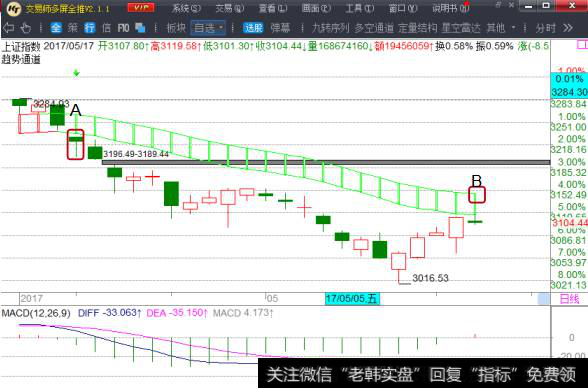Screen dimensions: 588x388
Task: Click the 开3107.80 open price text
Action: coord(122,46)
